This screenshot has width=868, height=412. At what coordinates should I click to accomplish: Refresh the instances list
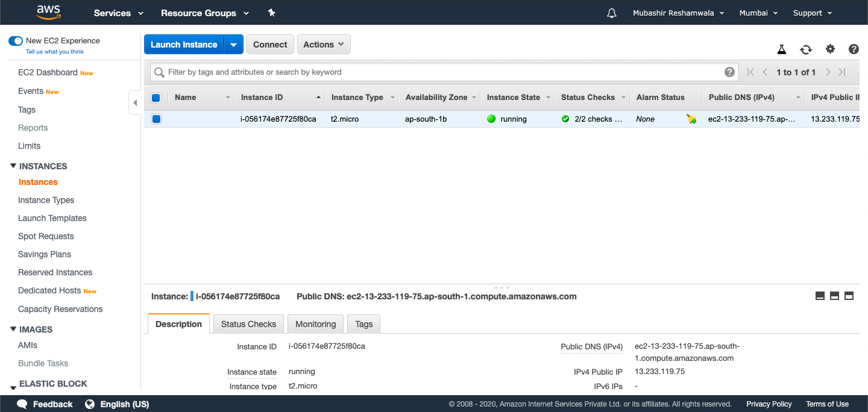pyautogui.click(x=806, y=49)
